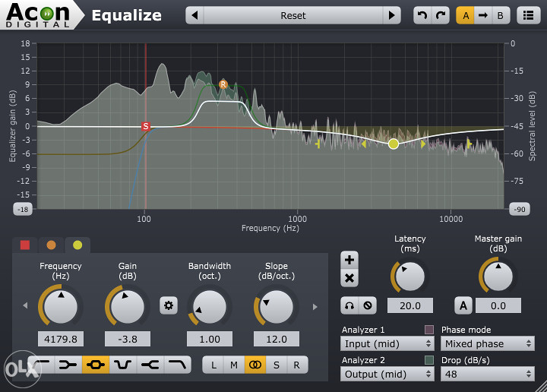The height and width of the screenshot is (392, 547).
Task: Select high-pass filter type
Action: tap(42, 365)
